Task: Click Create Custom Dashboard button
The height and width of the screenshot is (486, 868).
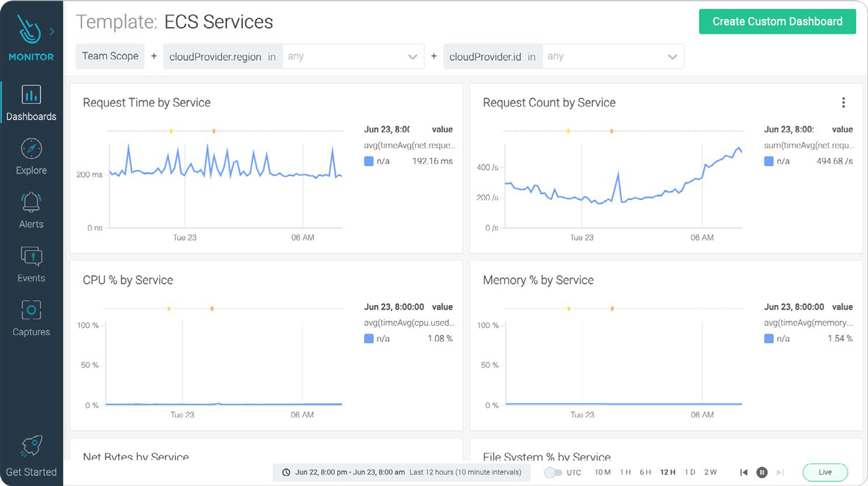Action: click(x=777, y=22)
